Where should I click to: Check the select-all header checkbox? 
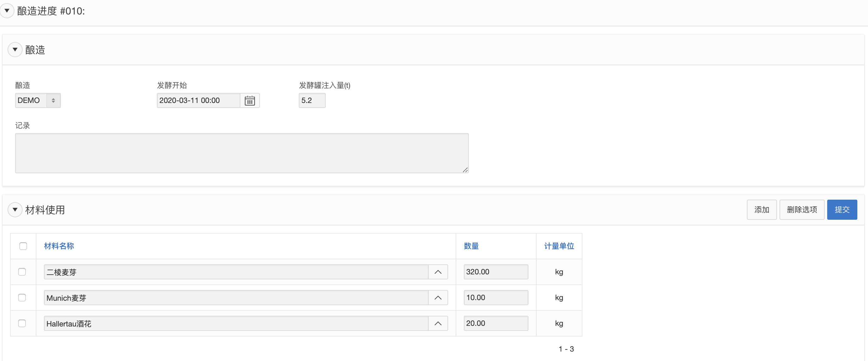click(x=23, y=246)
